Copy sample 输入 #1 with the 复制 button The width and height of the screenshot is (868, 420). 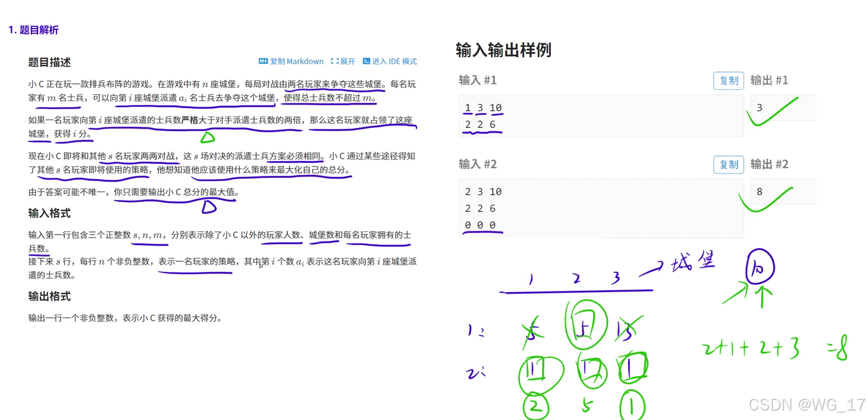tap(728, 80)
